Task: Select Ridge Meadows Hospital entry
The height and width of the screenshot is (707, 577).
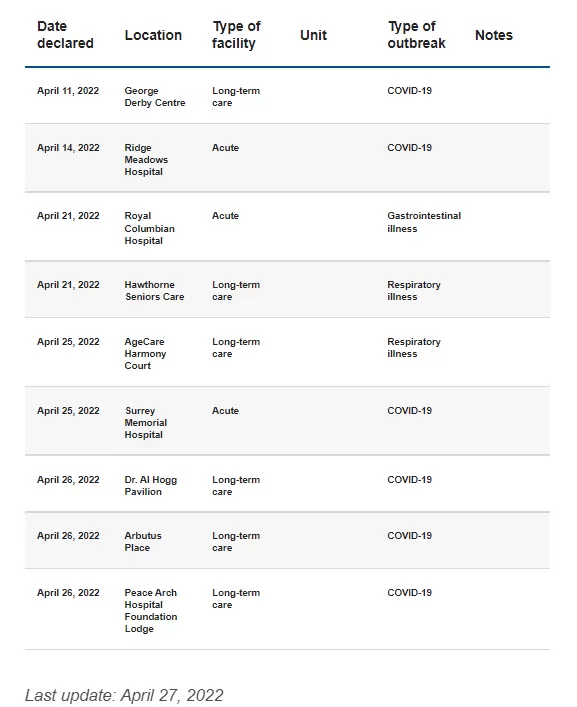Action: [x=146, y=160]
